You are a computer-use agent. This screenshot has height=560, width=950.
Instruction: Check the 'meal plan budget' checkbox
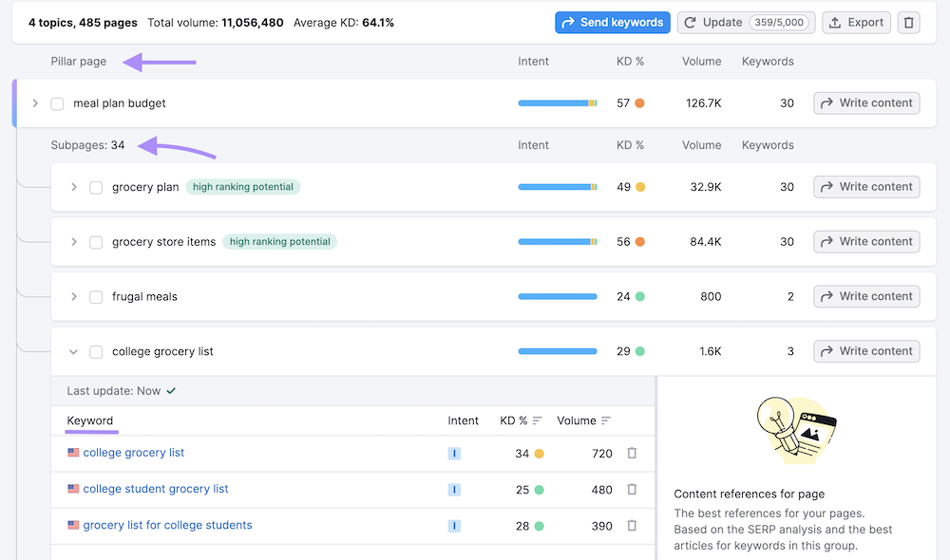pos(56,103)
